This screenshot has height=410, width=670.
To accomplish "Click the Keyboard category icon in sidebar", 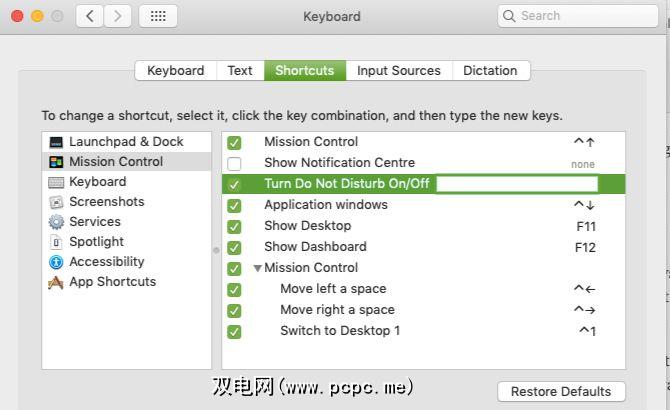I will pyautogui.click(x=56, y=182).
